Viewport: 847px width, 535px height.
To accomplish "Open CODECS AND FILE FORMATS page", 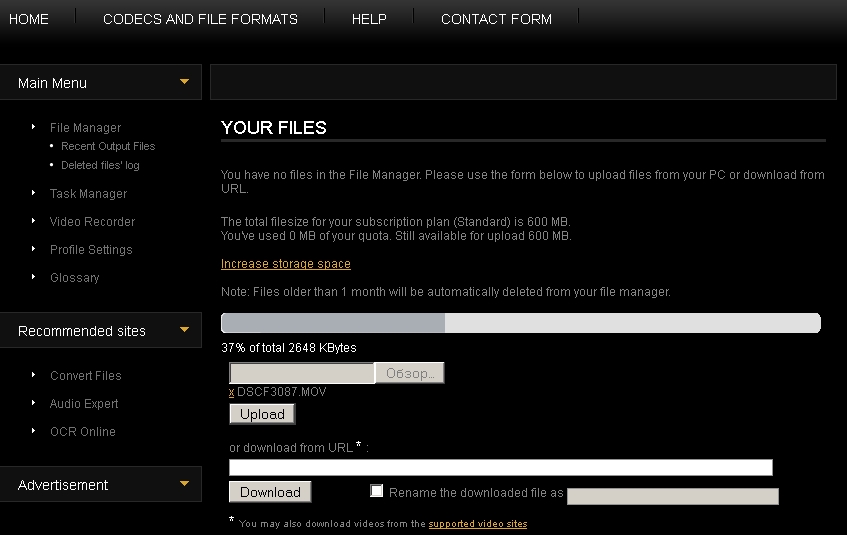I will [x=200, y=19].
